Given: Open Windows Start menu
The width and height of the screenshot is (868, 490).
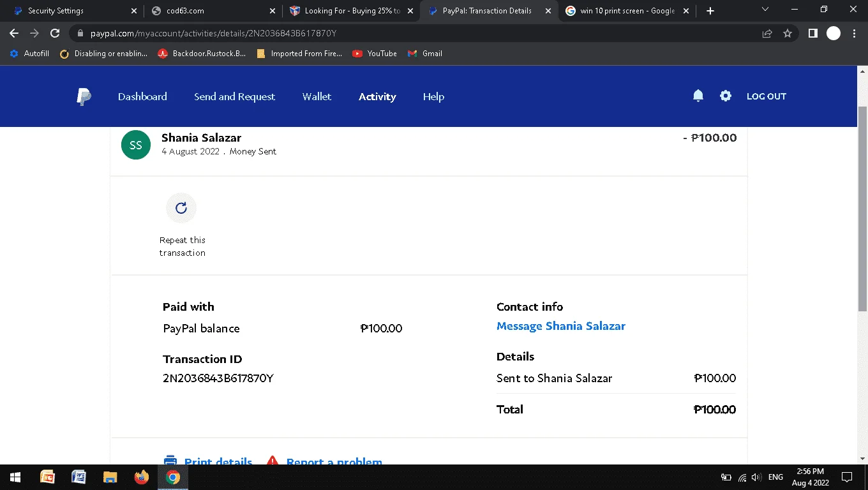Looking at the screenshot, I should [x=15, y=477].
